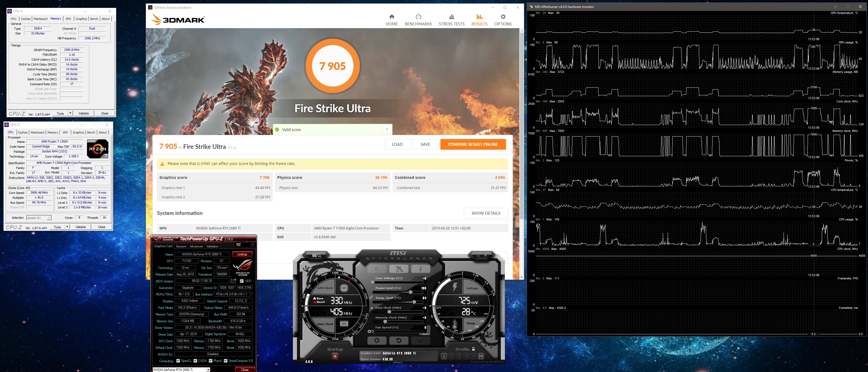This screenshot has height=372, width=868.
Task: Toggle GPU-Z OpenCL checkbox
Action: click(178, 361)
